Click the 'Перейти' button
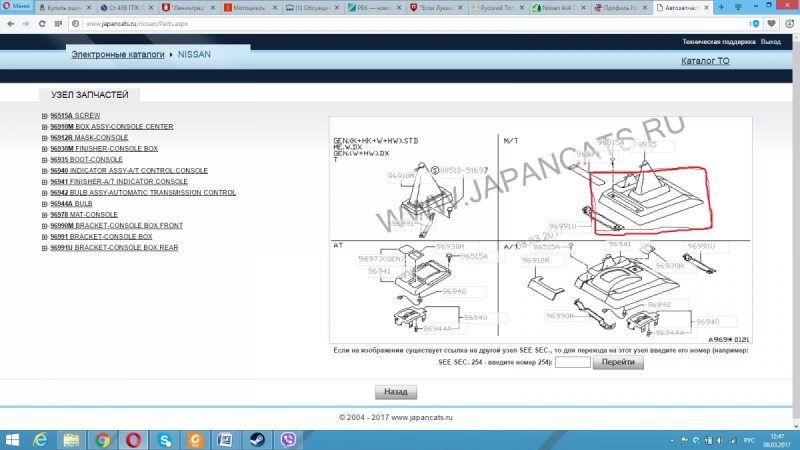This screenshot has height=450, width=800. click(618, 362)
